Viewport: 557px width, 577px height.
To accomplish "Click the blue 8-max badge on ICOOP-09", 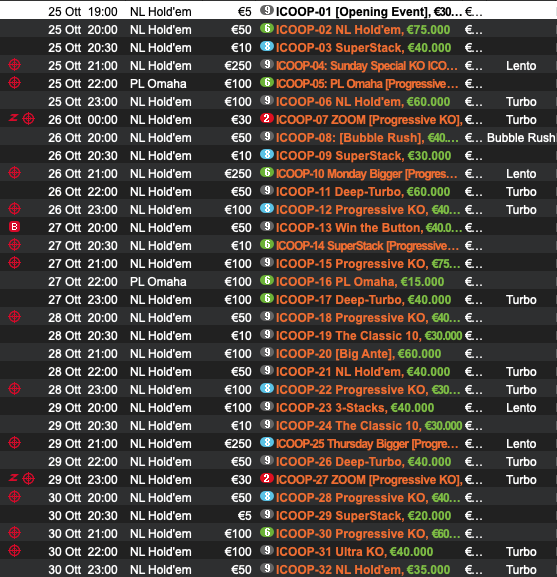I will pyautogui.click(x=267, y=155).
